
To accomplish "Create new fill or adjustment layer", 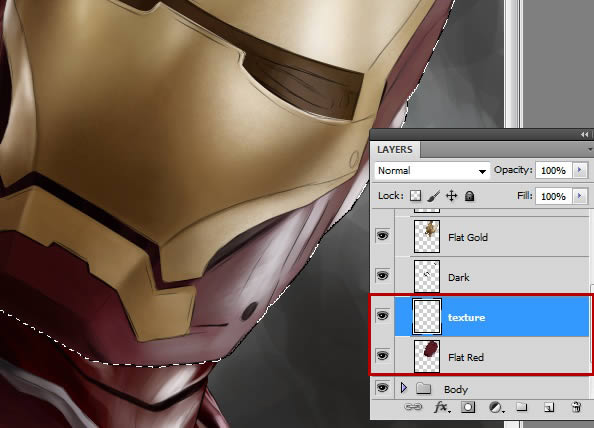I will pyautogui.click(x=496, y=408).
